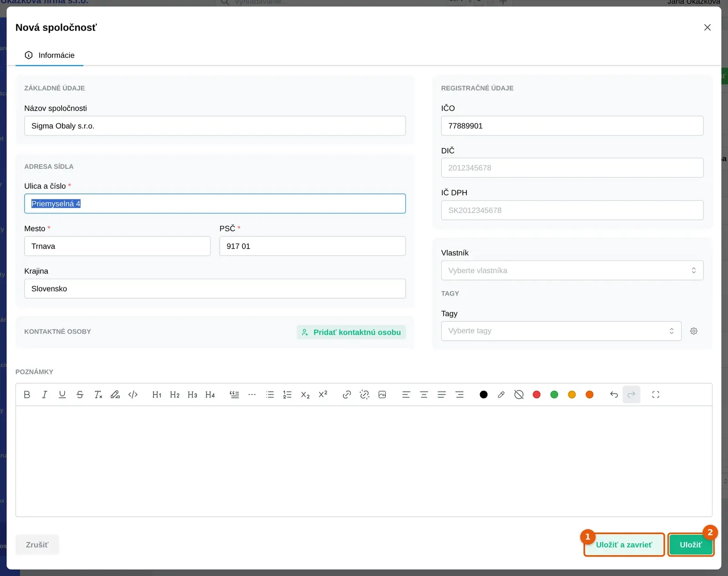This screenshot has width=728, height=576.
Task: Undo last edit in notes
Action: pos(614,395)
